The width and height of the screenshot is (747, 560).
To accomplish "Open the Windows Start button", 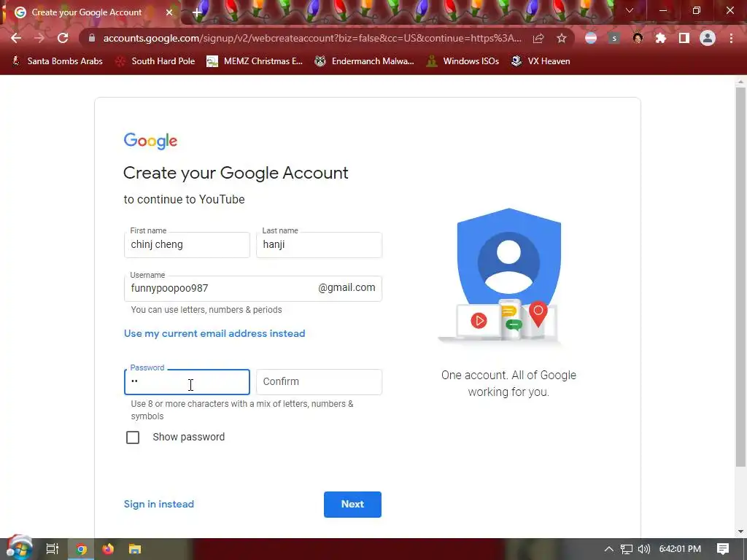I will pyautogui.click(x=19, y=548).
